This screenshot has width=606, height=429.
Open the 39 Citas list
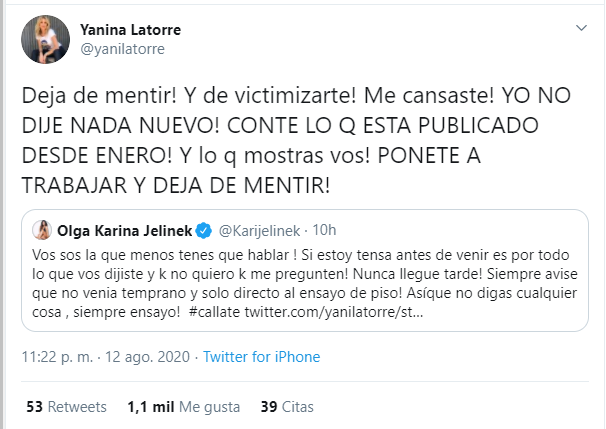click(x=286, y=407)
